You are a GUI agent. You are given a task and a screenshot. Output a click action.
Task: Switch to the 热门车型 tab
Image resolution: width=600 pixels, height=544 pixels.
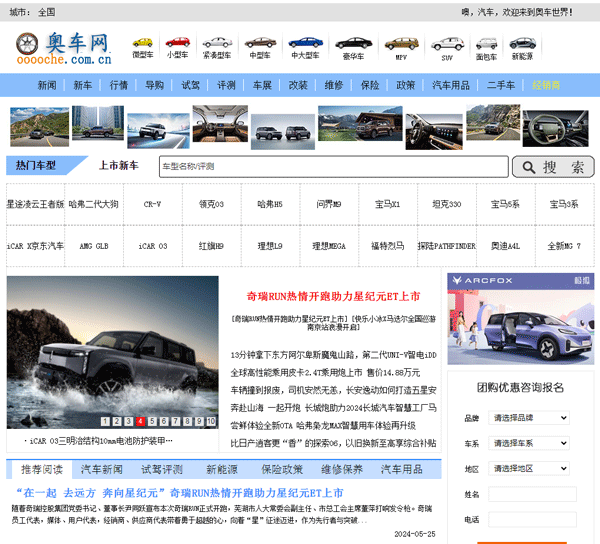click(x=36, y=165)
